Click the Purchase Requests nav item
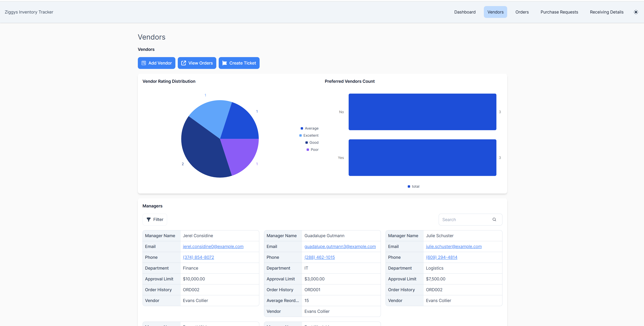The image size is (644, 326). coord(559,12)
